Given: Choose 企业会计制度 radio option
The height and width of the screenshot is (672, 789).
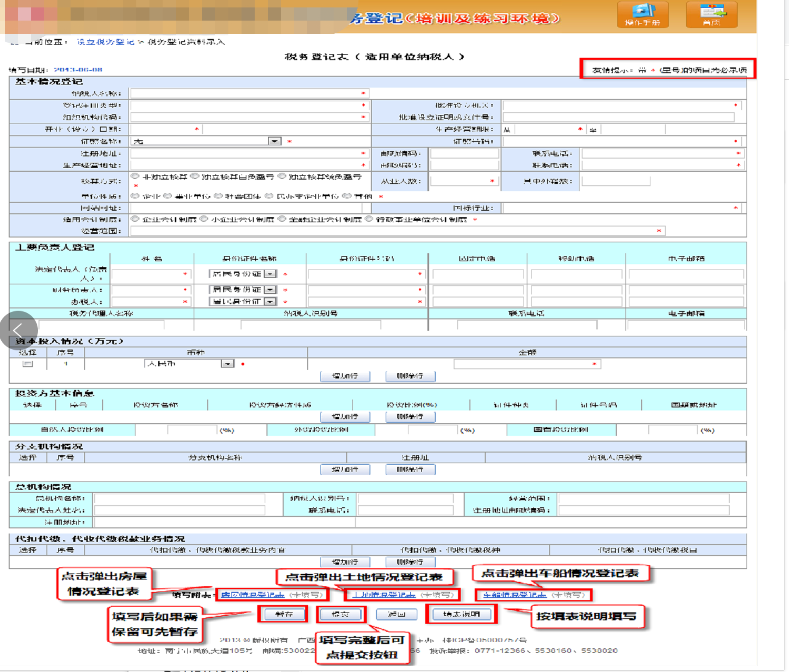Looking at the screenshot, I should (135, 219).
